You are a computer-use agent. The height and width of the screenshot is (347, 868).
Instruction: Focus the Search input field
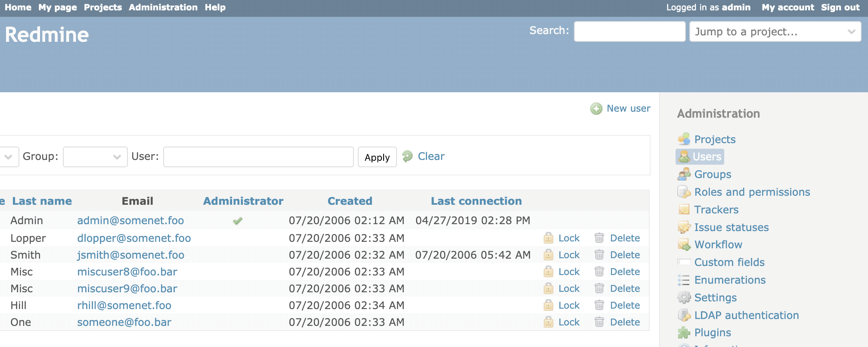pos(629,31)
